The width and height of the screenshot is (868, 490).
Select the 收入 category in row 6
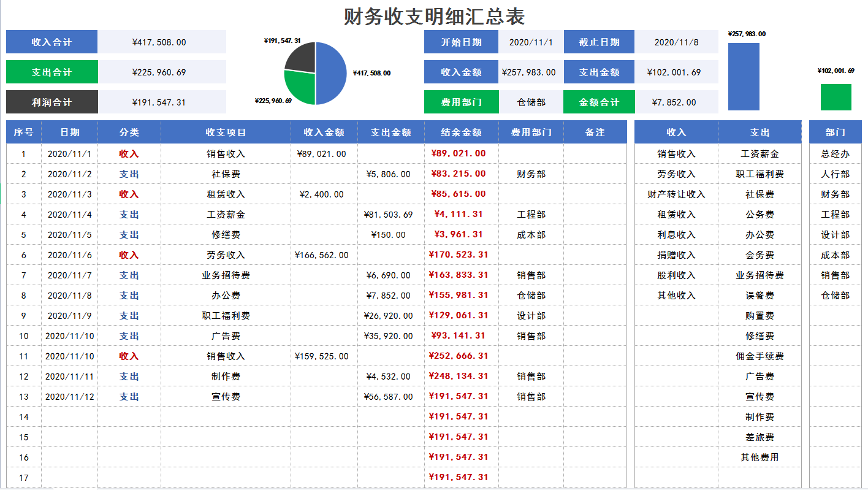[x=129, y=255]
